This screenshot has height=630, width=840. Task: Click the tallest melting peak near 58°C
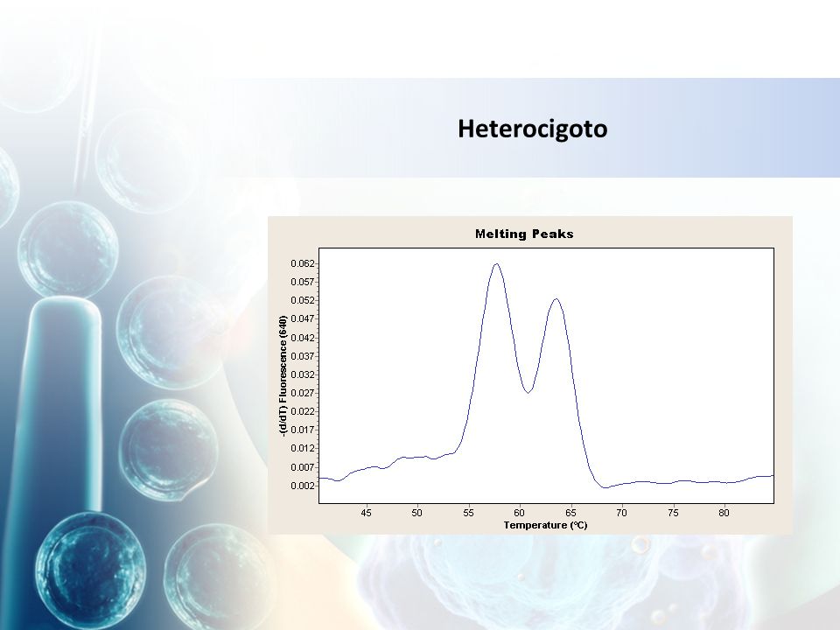coord(497,264)
